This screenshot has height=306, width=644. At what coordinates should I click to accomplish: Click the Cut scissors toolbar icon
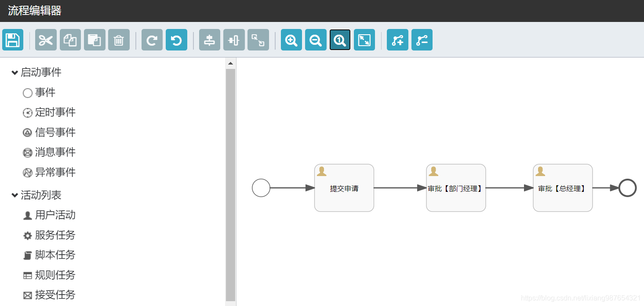click(46, 40)
